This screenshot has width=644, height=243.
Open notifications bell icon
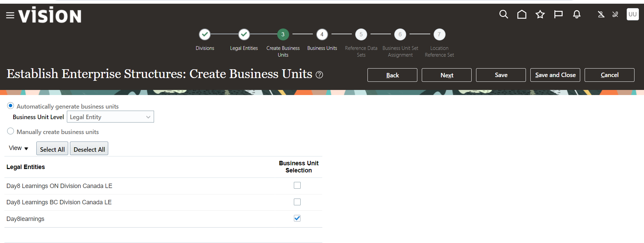(x=576, y=14)
